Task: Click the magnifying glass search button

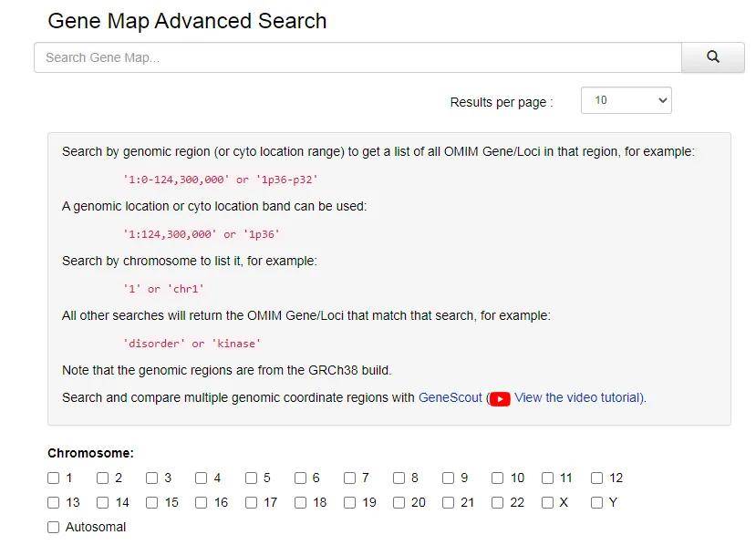Action: [712, 57]
